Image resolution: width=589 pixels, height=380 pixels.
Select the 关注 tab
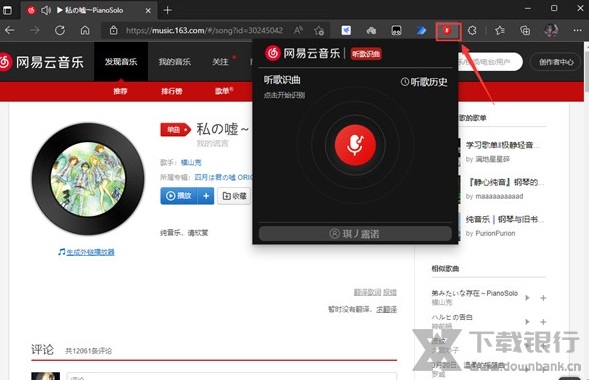click(220, 62)
